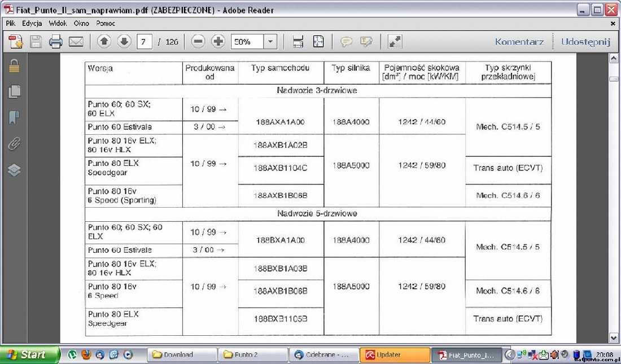Viewport: 621px width, 364px height.
Task: Click the "Nadwozie 5-drzwiowe" section heading
Action: 317,213
